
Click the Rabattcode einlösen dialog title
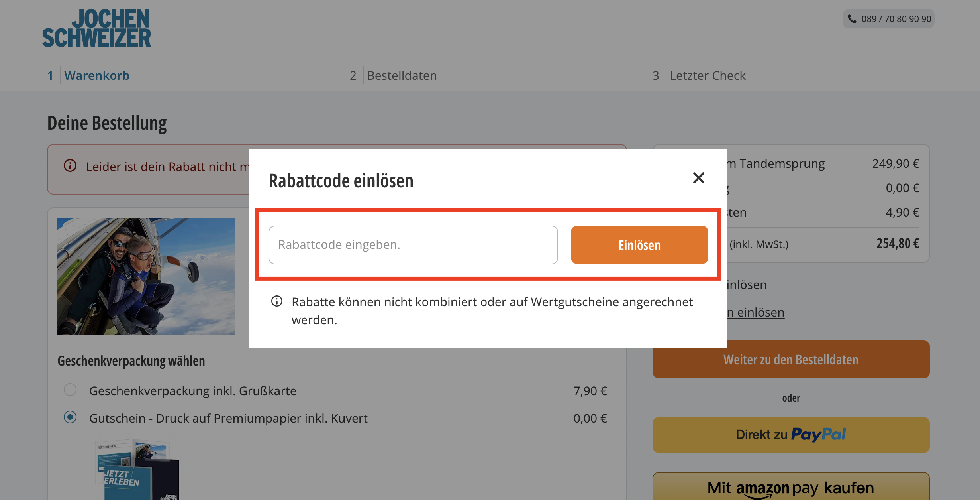(341, 181)
